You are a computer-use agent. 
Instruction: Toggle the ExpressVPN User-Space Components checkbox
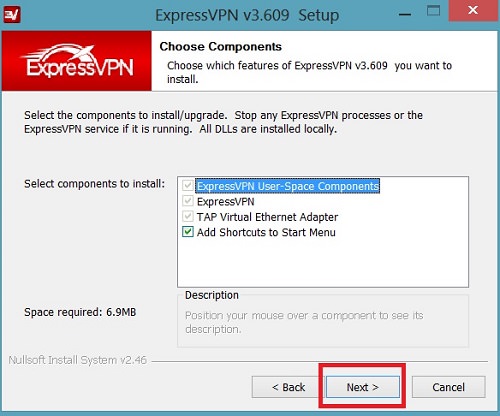pos(188,186)
